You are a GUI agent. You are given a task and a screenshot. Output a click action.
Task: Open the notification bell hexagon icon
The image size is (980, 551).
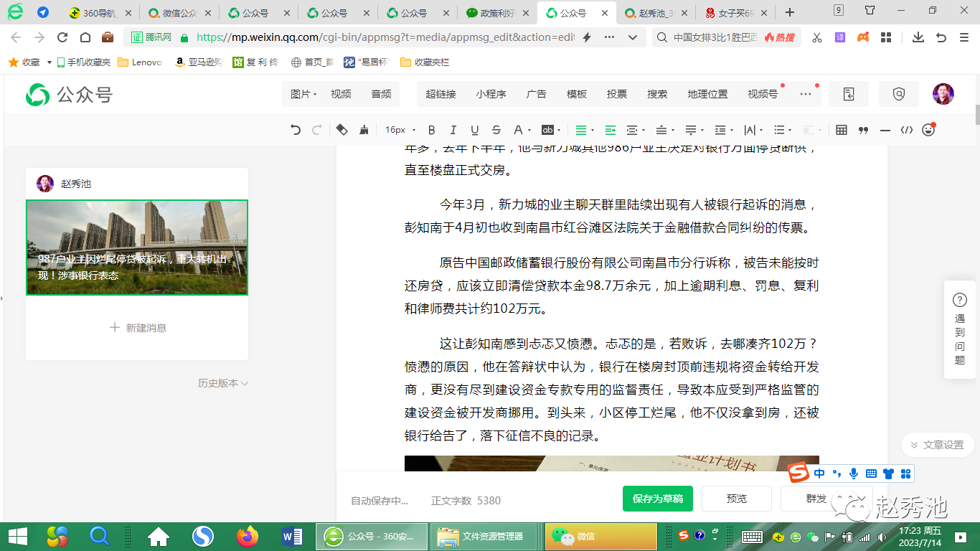(899, 94)
